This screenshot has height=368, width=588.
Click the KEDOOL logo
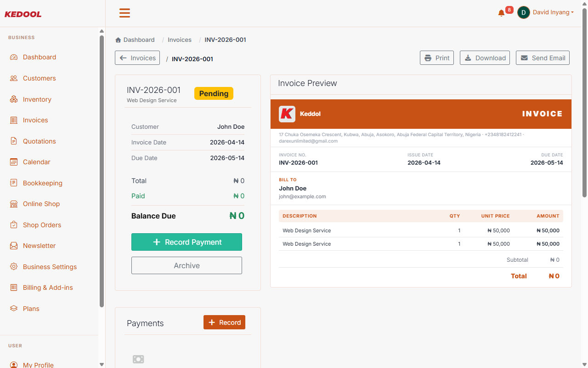pos(23,14)
